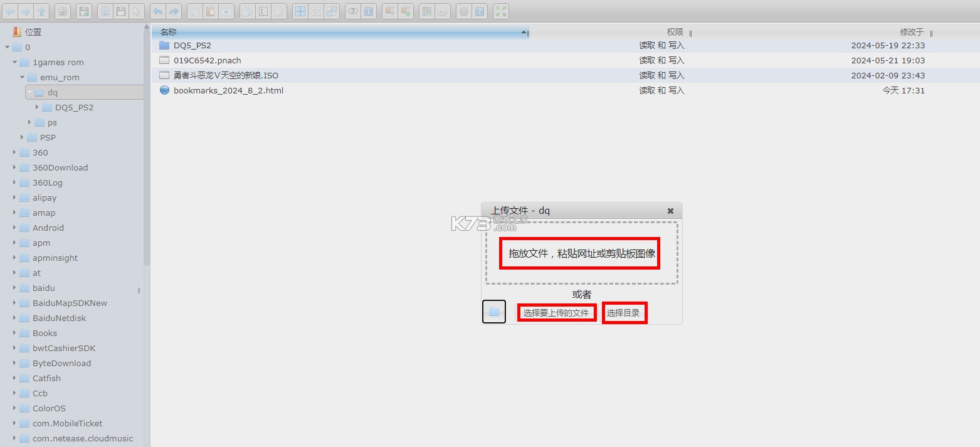The image size is (980, 447).
Task: Redo an action via the redo icon
Action: [174, 11]
